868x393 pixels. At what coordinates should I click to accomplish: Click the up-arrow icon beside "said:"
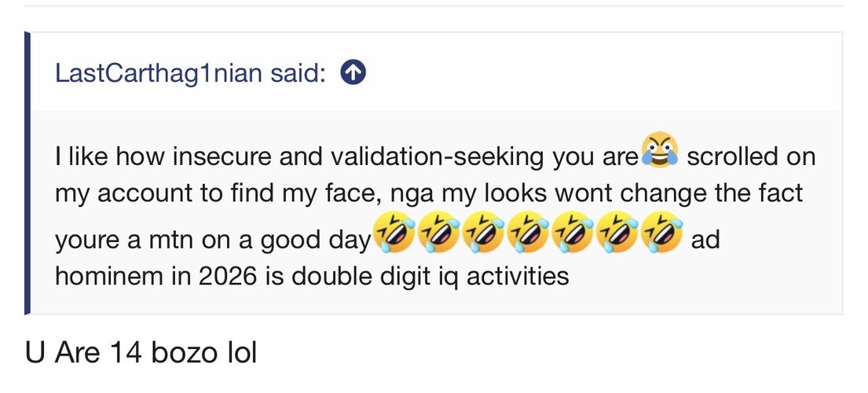point(353,72)
